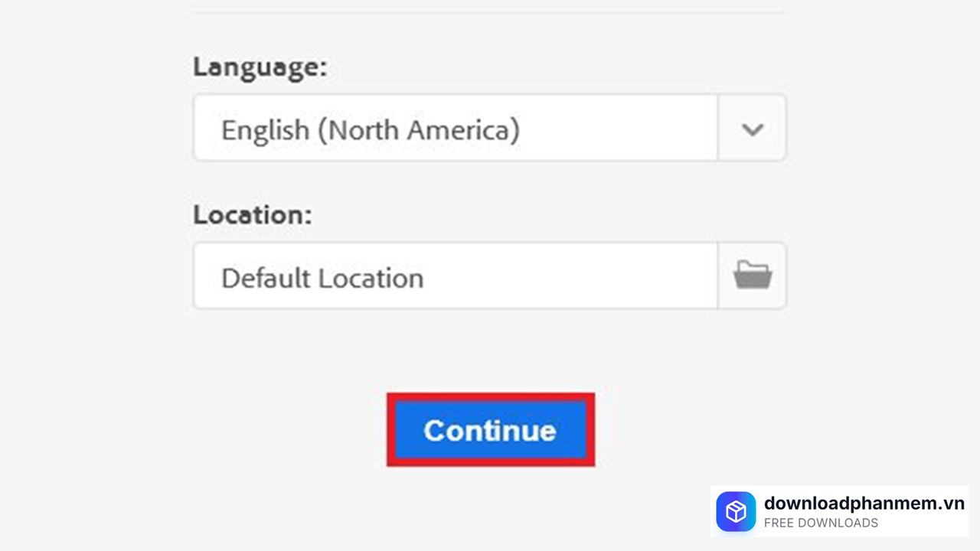This screenshot has width=980, height=551.
Task: Click Continue to proceed with installation
Action: [490, 430]
